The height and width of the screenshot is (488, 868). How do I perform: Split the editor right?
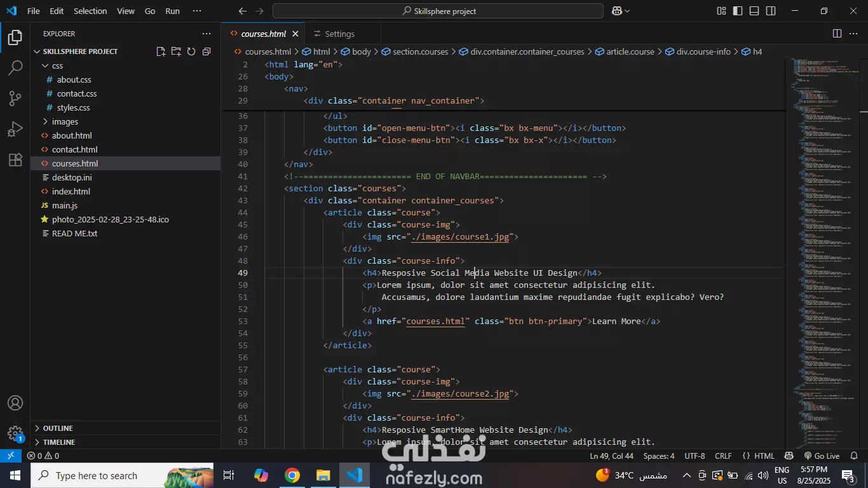click(837, 34)
